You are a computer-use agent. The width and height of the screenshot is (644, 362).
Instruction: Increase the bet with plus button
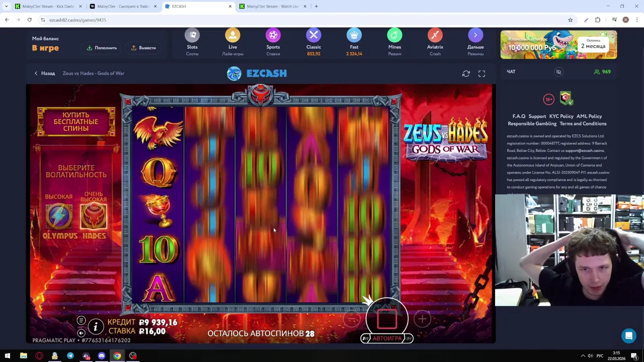(x=422, y=319)
